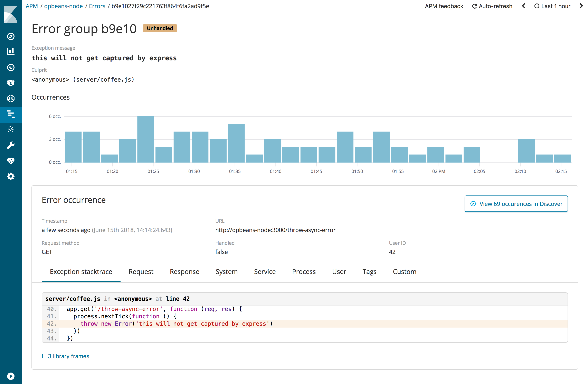Open the Dashboard icon in sidebar
Image resolution: width=588 pixels, height=384 pixels.
(x=11, y=67)
